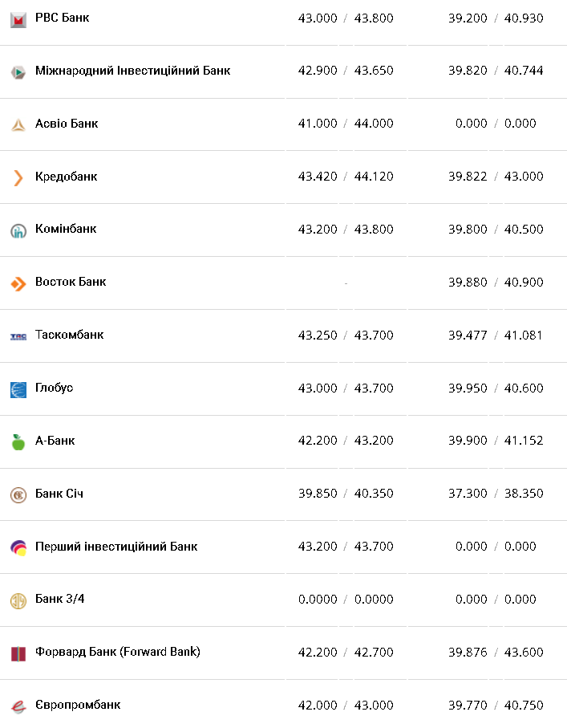Open the Банк 3/4 bank name

point(62,600)
